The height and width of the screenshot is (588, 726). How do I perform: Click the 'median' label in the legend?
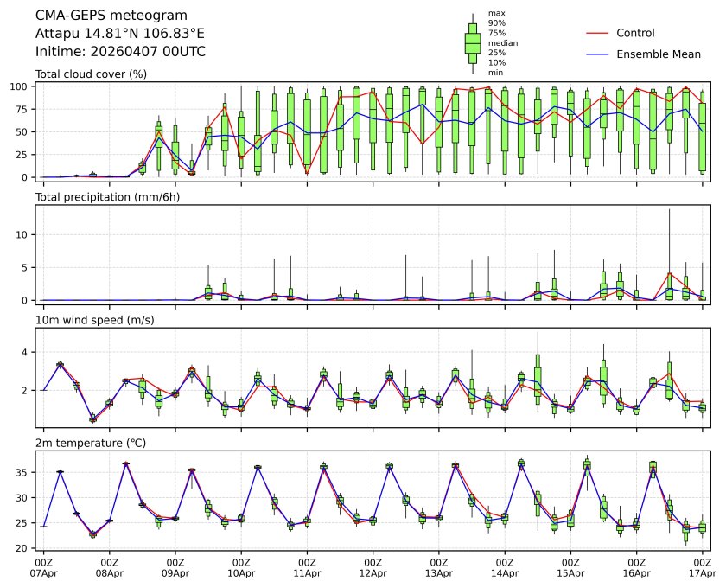coord(503,42)
